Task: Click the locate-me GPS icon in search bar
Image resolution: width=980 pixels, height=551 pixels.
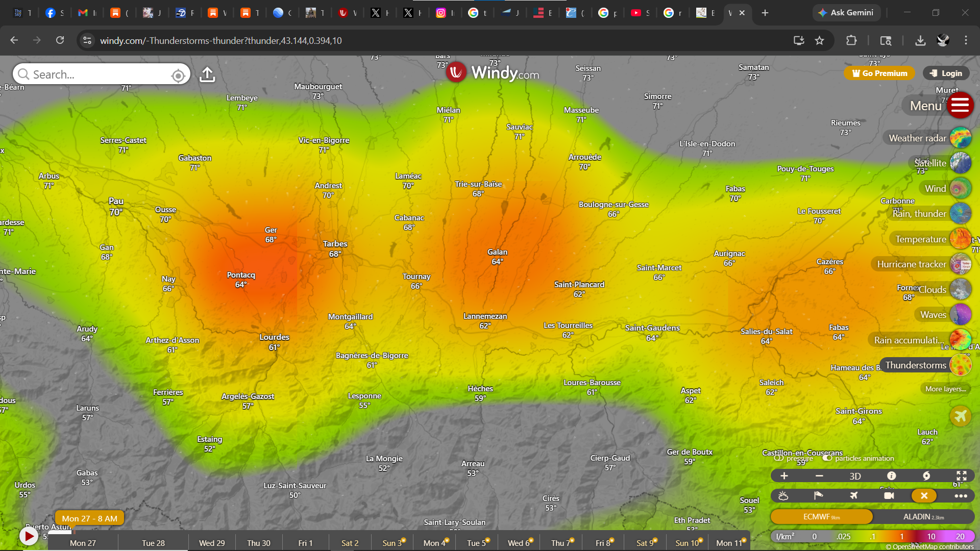Action: pos(178,76)
